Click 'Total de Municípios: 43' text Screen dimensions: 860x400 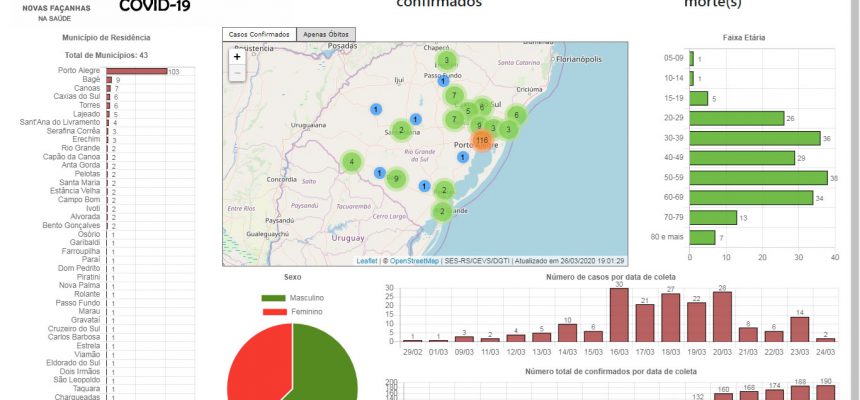(106, 55)
